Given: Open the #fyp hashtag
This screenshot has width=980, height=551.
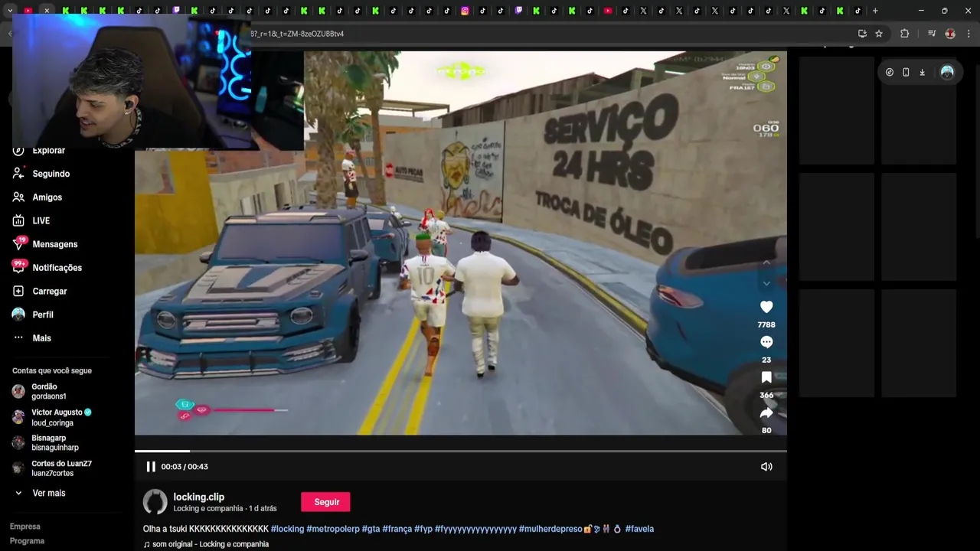Looking at the screenshot, I should [x=423, y=529].
